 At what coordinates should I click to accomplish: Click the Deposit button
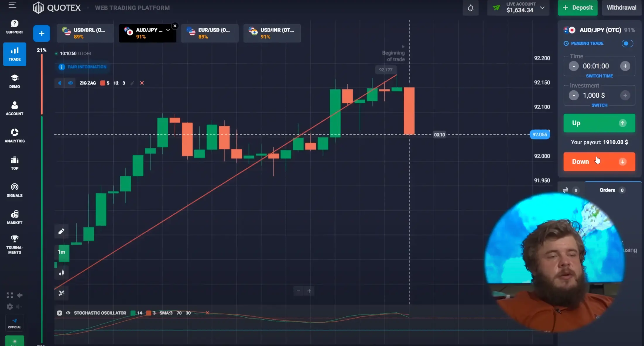(x=578, y=8)
